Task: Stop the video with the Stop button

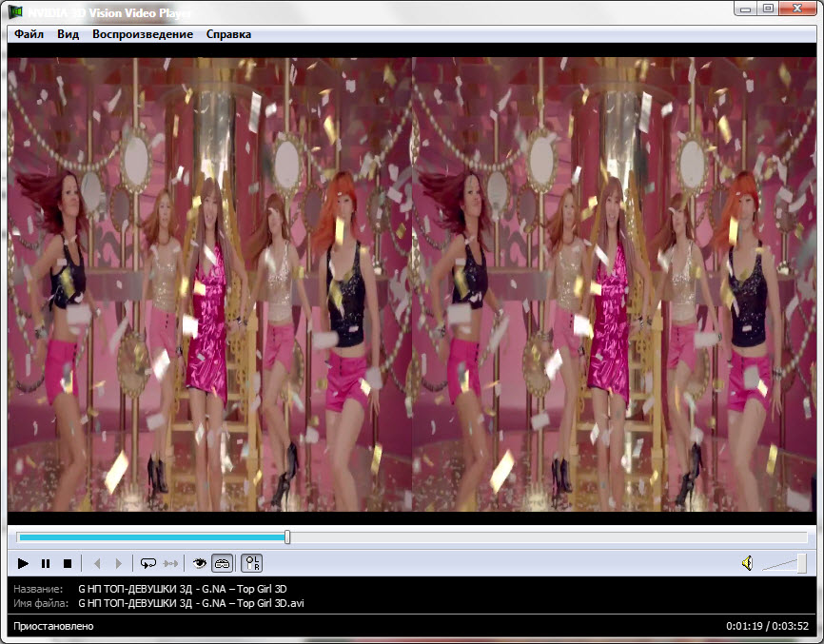Action: pos(68,564)
